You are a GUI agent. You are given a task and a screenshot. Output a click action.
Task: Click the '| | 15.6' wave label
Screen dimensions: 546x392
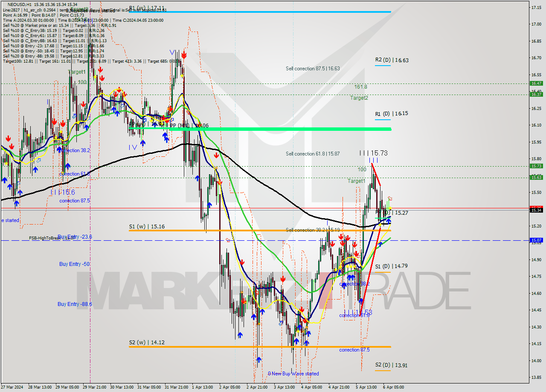tap(62, 193)
